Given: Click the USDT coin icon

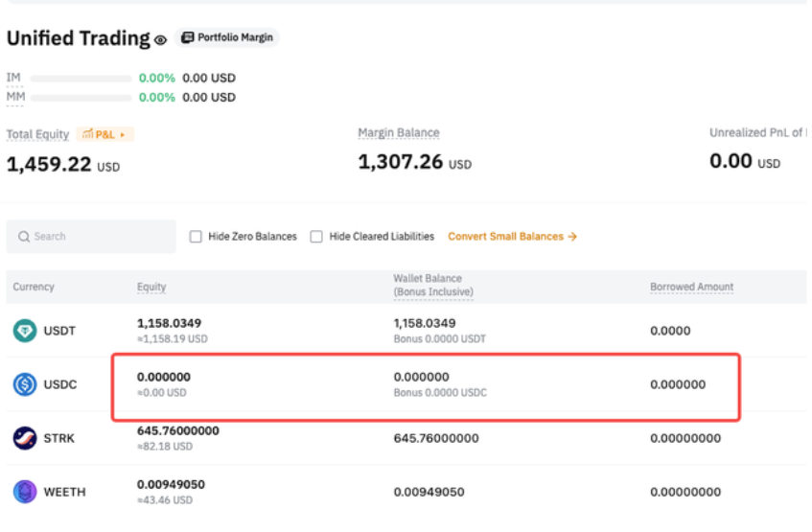Looking at the screenshot, I should [25, 331].
